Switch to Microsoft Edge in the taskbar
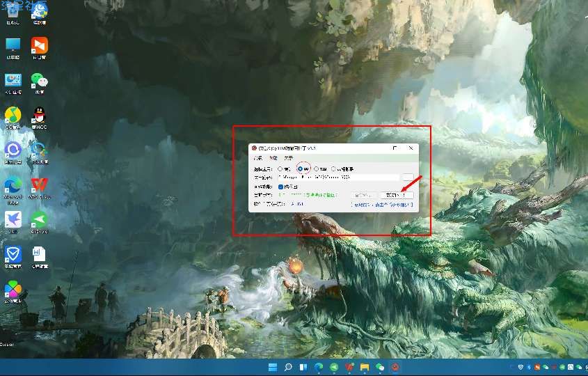The height and width of the screenshot is (376, 588). point(319,367)
